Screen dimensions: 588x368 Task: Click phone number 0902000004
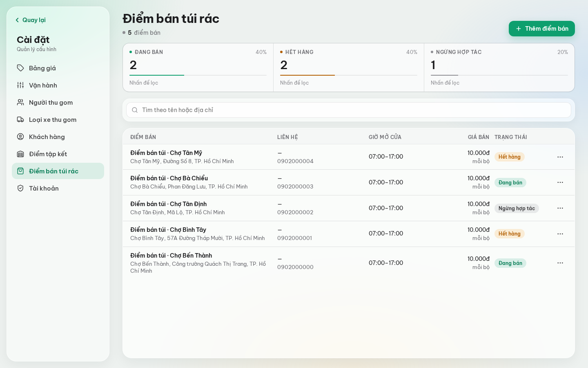295,161
